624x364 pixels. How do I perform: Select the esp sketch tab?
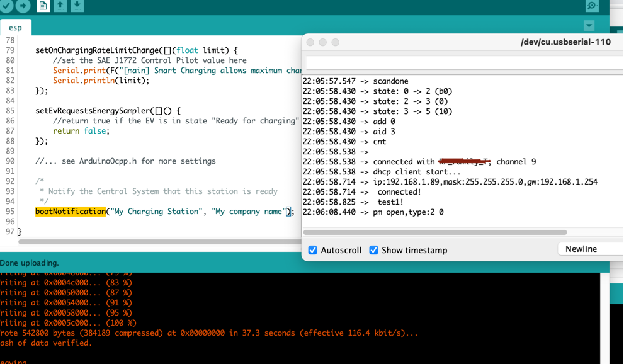15,28
